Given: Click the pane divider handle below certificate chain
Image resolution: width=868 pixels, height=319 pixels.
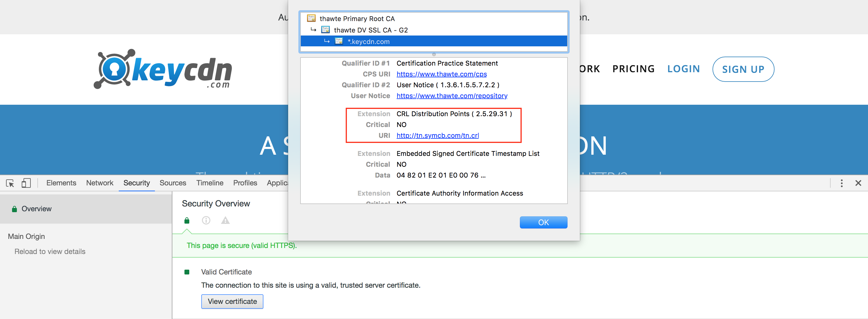Looking at the screenshot, I should 434,54.
